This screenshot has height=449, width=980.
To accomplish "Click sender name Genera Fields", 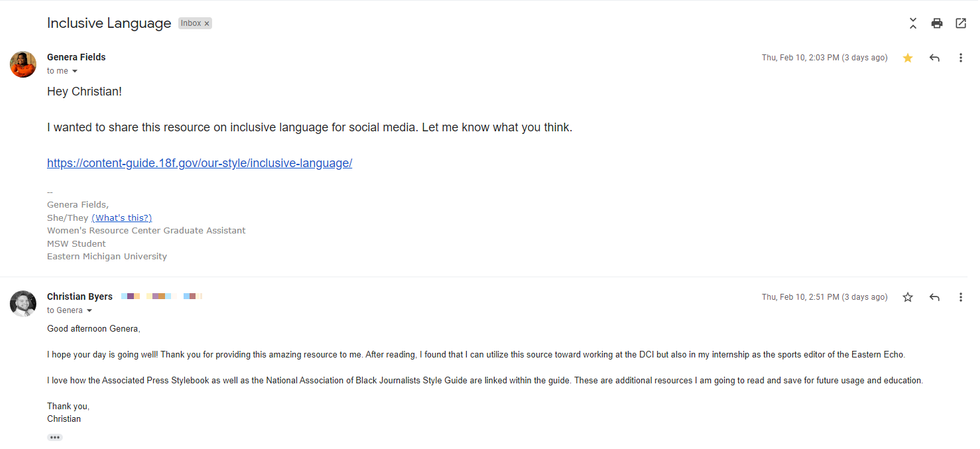I will click(x=76, y=57).
